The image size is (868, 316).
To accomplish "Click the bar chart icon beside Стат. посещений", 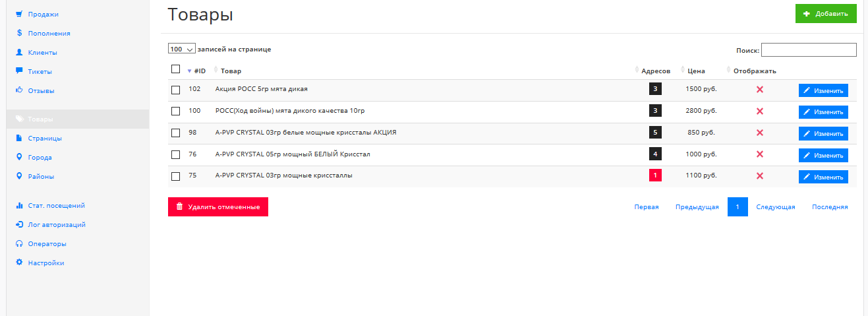I will pyautogui.click(x=20, y=205).
